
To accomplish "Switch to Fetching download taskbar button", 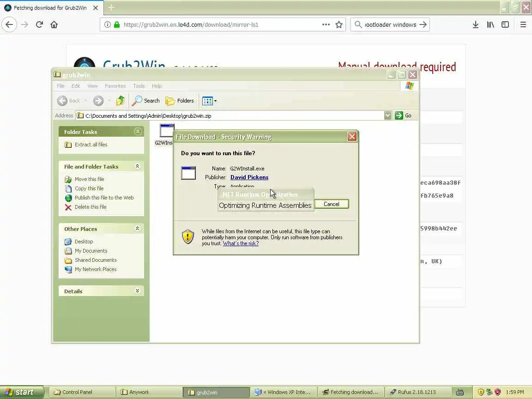I will click(351, 392).
